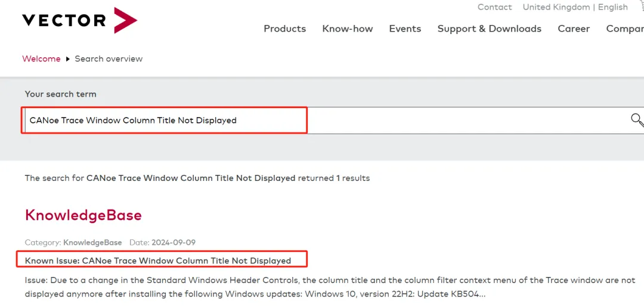
Task: Click the Category: KnowledgeBase label
Action: click(x=73, y=242)
